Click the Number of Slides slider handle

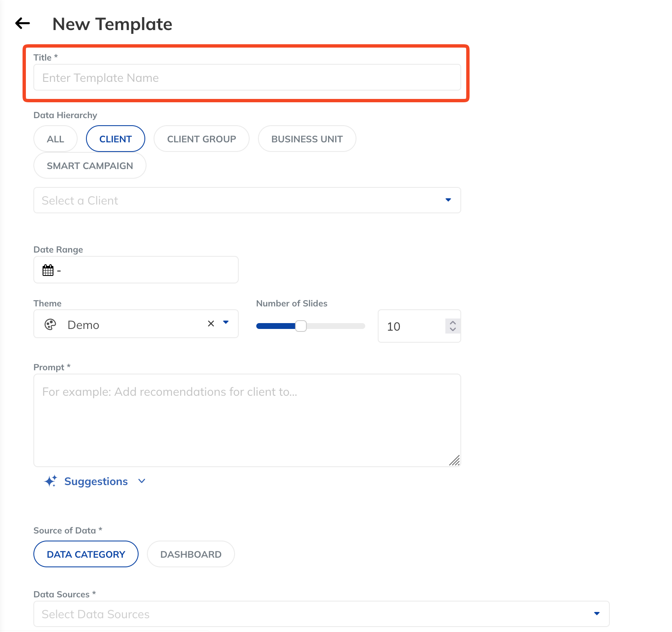pos(301,326)
